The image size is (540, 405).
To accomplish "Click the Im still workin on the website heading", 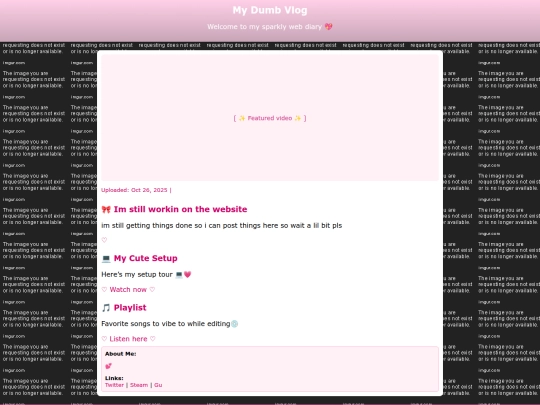I will (x=180, y=209).
